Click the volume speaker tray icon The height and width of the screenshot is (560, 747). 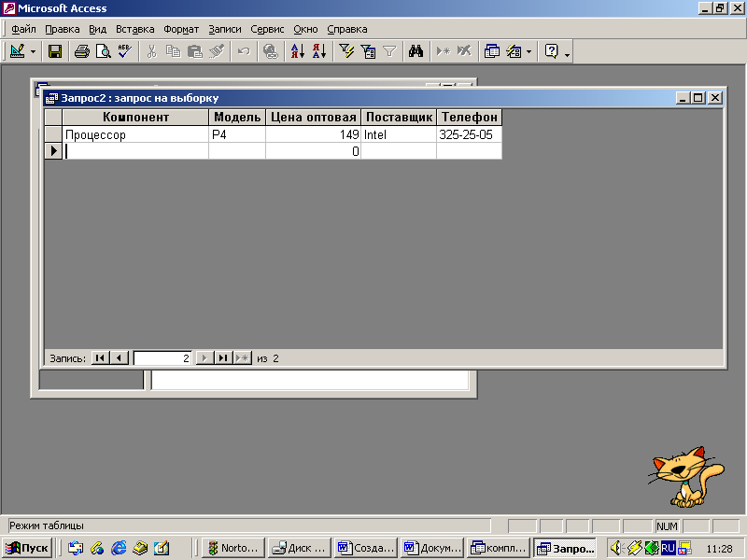tap(616, 548)
